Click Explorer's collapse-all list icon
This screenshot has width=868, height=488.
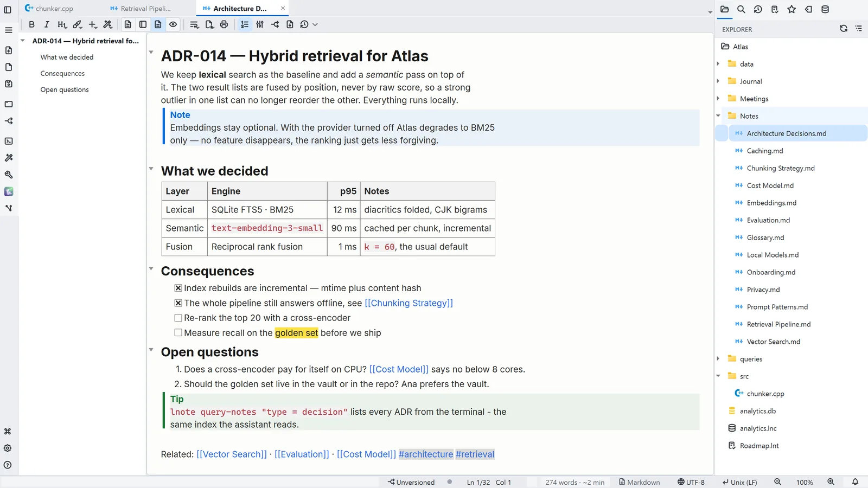[x=858, y=29]
